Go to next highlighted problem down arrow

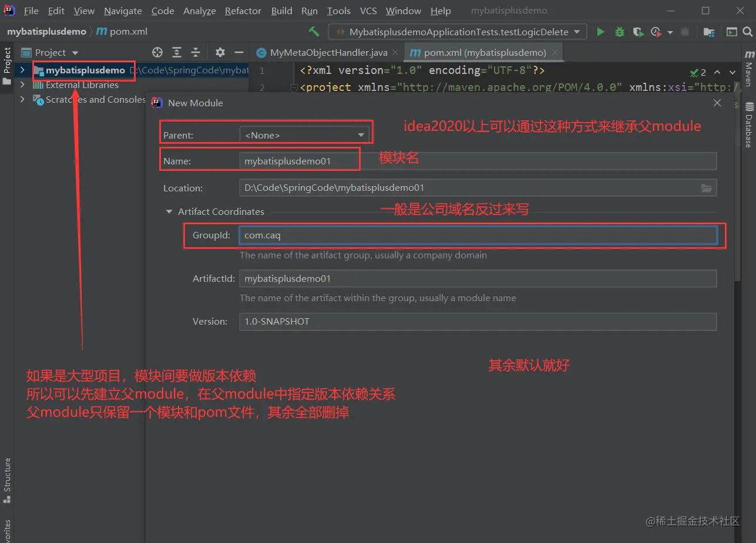pos(732,72)
